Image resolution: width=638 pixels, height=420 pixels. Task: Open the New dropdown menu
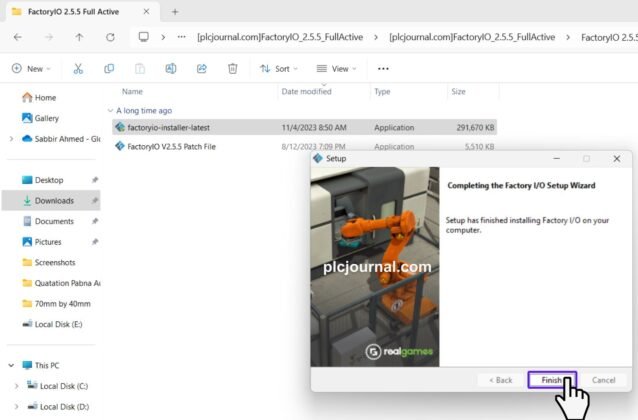tap(33, 69)
